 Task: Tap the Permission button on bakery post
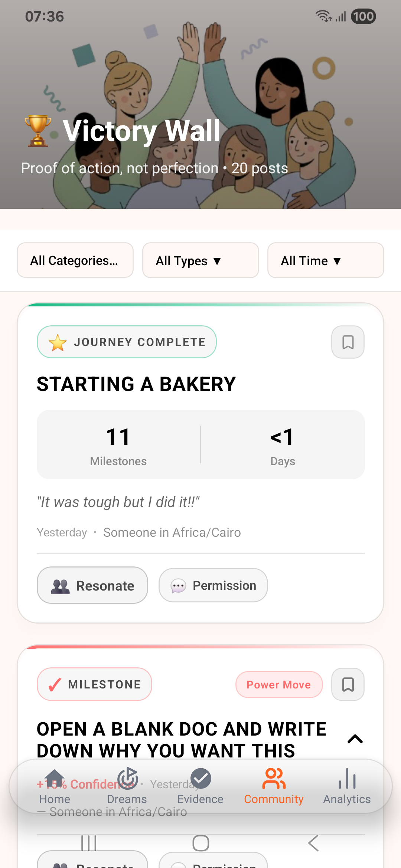(x=213, y=585)
